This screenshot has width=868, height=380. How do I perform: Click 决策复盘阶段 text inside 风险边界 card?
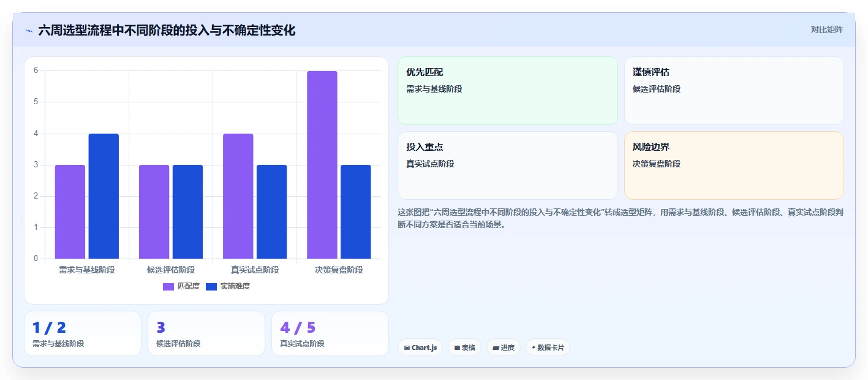point(657,164)
